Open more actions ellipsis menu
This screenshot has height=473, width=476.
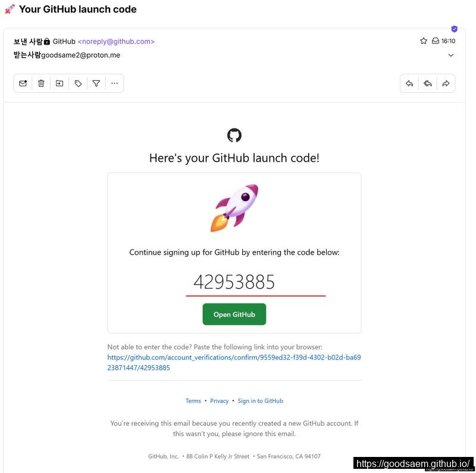(x=114, y=83)
